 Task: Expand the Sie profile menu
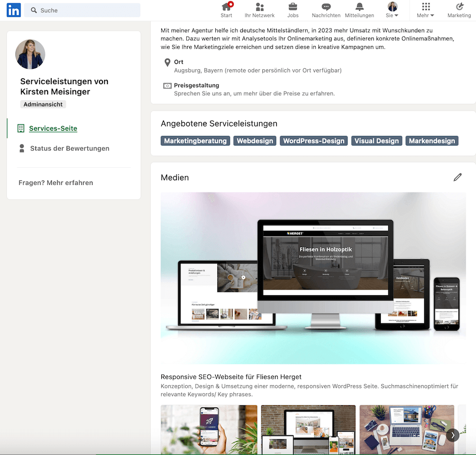(392, 11)
